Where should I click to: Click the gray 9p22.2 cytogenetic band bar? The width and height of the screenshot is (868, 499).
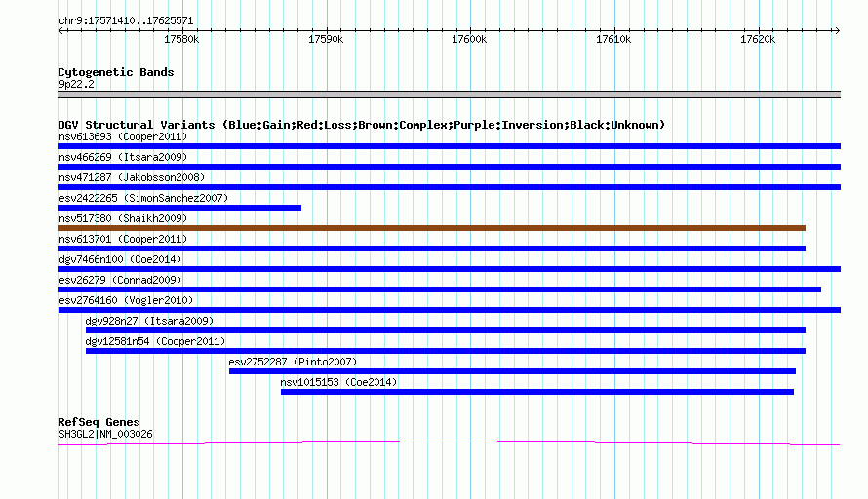click(x=449, y=95)
